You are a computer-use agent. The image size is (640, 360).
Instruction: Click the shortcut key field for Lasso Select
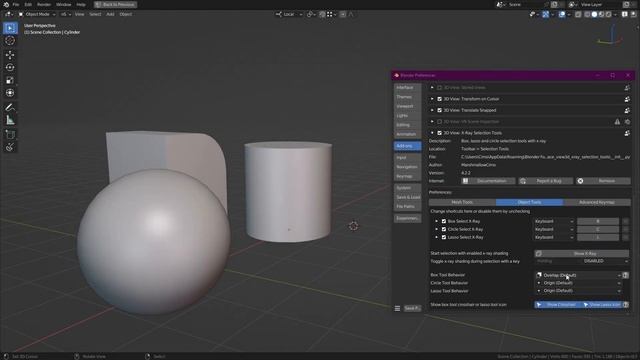click(598, 237)
